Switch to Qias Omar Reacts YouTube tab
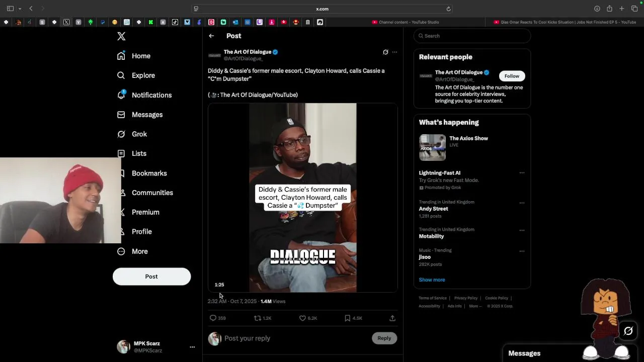 [x=565, y=22]
